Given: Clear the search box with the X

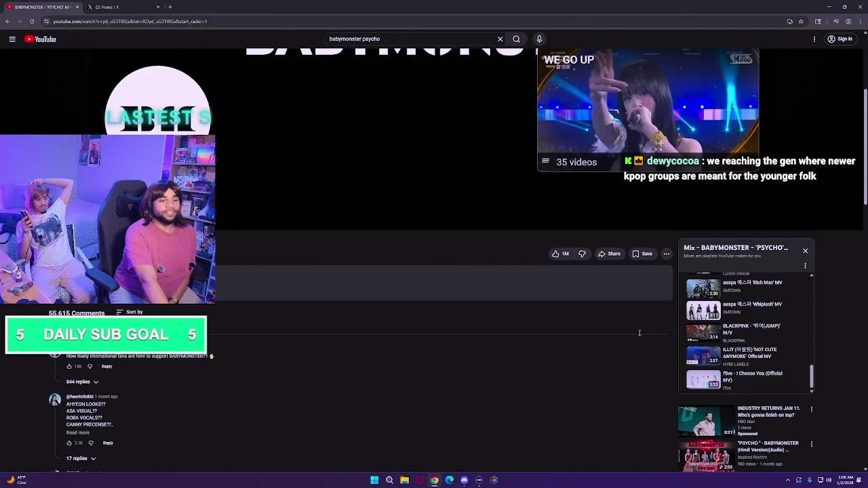Looking at the screenshot, I should (x=500, y=39).
